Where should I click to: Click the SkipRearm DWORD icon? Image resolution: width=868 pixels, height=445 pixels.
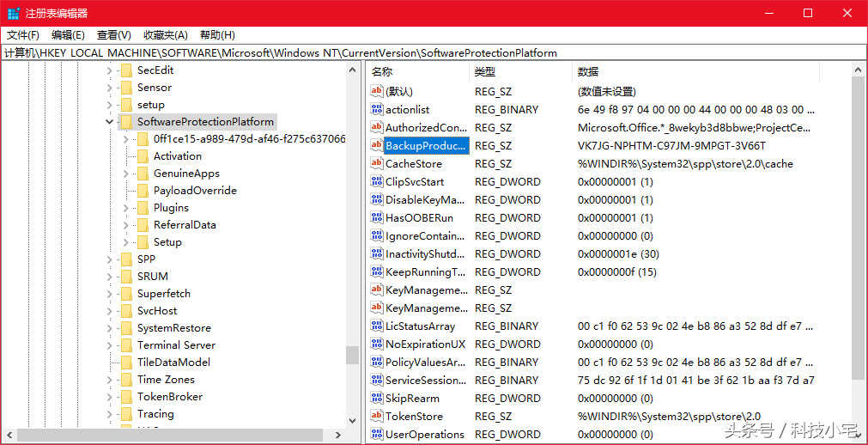pyautogui.click(x=377, y=398)
